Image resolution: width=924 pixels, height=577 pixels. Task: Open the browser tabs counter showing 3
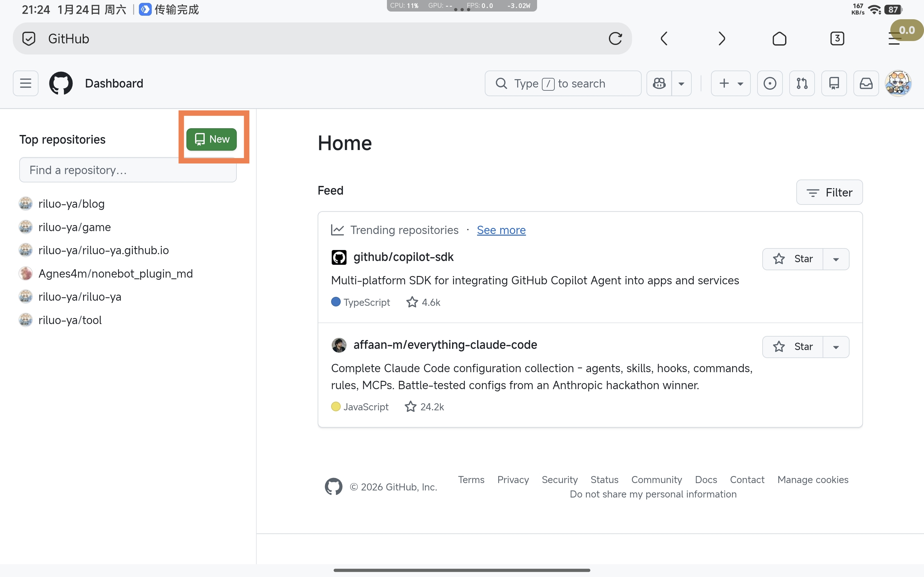click(x=837, y=38)
